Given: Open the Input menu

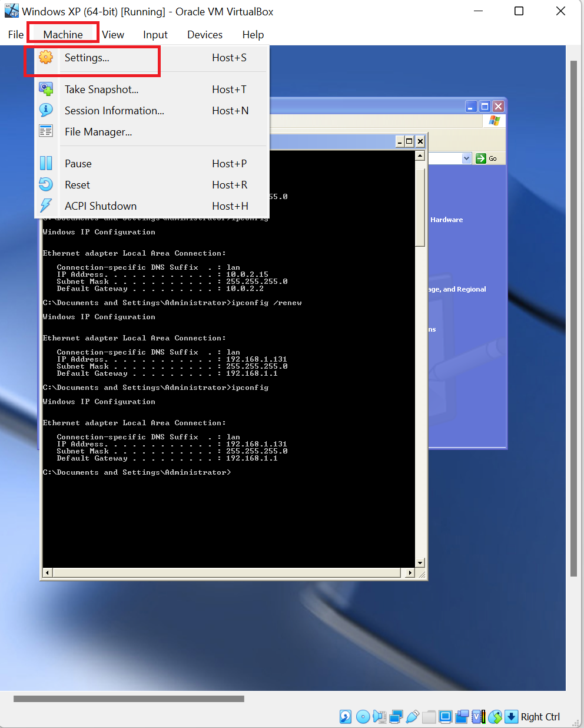Looking at the screenshot, I should pyautogui.click(x=155, y=35).
